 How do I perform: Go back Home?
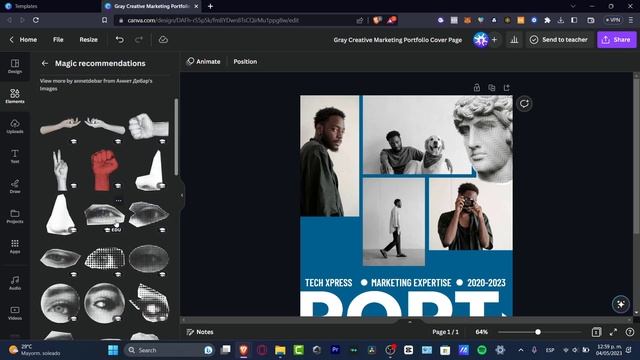23,40
